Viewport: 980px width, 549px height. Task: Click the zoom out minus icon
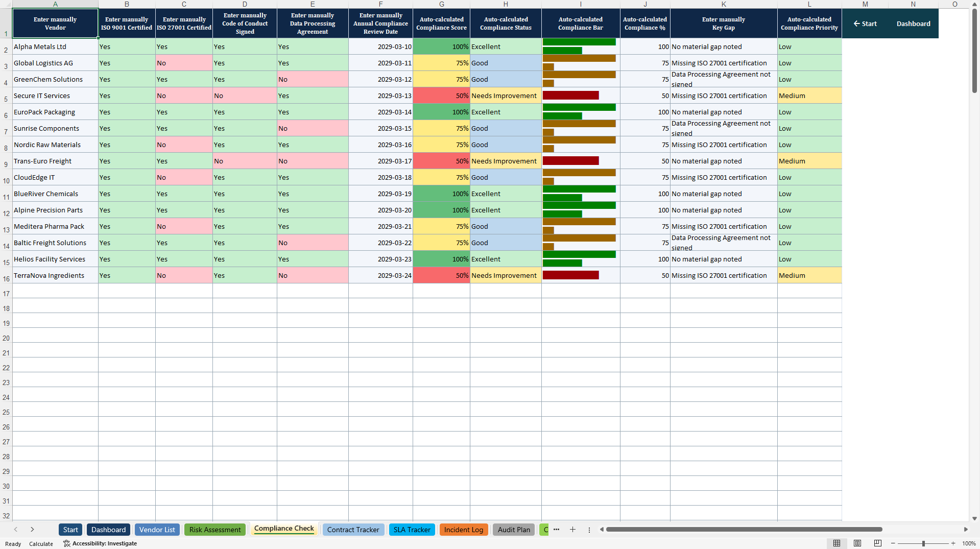(x=893, y=543)
